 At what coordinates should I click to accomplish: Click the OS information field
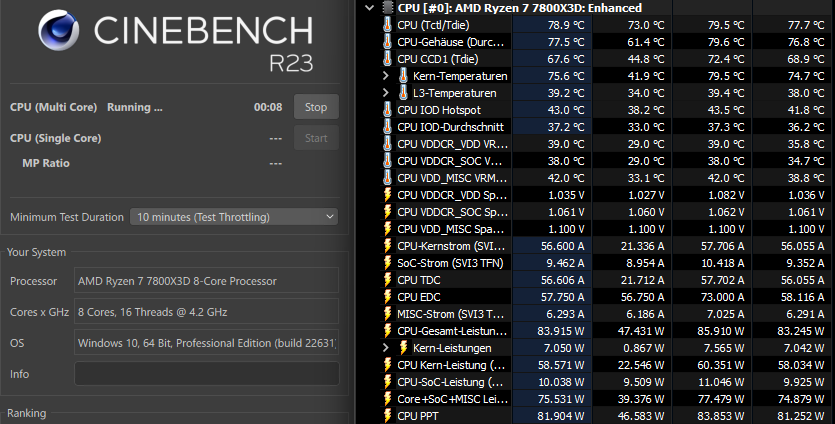pos(207,343)
